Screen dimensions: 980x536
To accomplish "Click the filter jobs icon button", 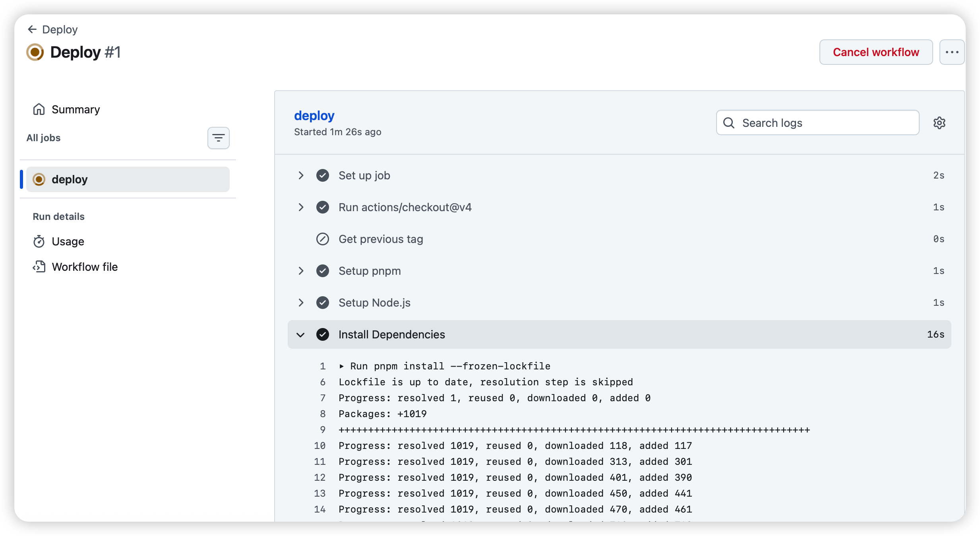I will [x=218, y=138].
